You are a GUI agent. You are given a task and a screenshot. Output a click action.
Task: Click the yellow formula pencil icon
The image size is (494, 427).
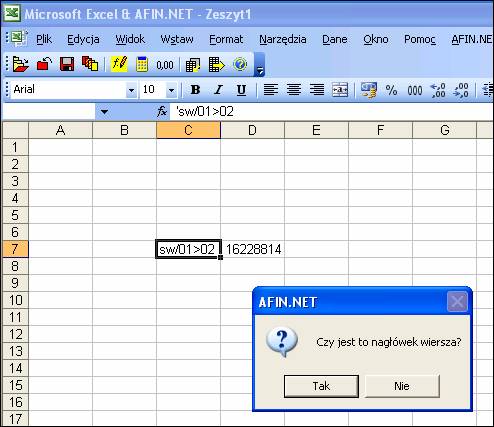pyautogui.click(x=119, y=64)
